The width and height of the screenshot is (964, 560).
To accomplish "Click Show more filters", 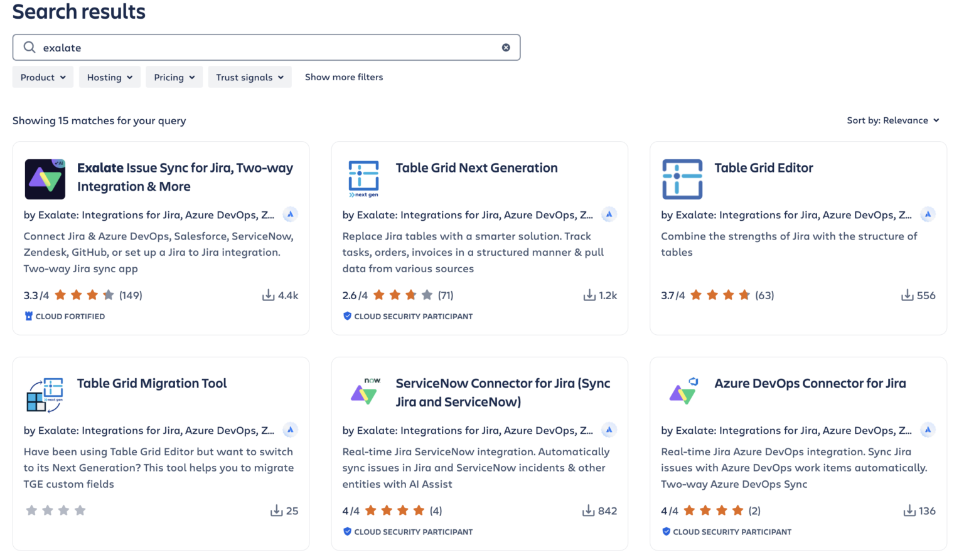I will (x=344, y=77).
